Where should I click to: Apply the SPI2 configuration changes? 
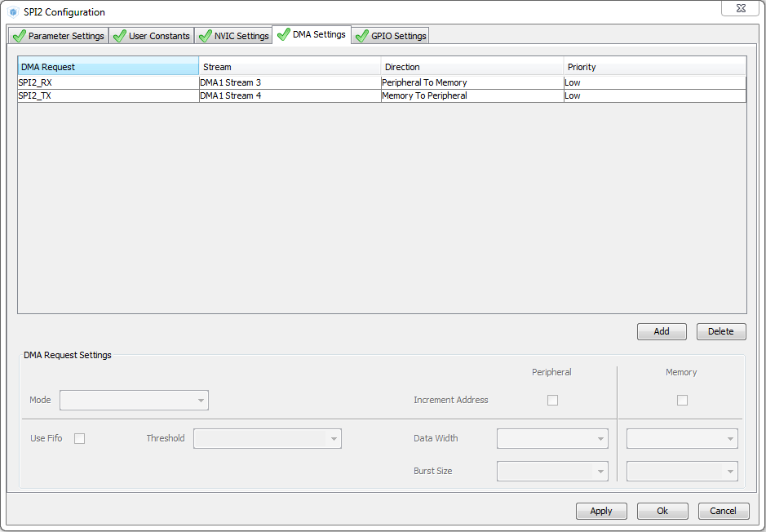click(601, 511)
